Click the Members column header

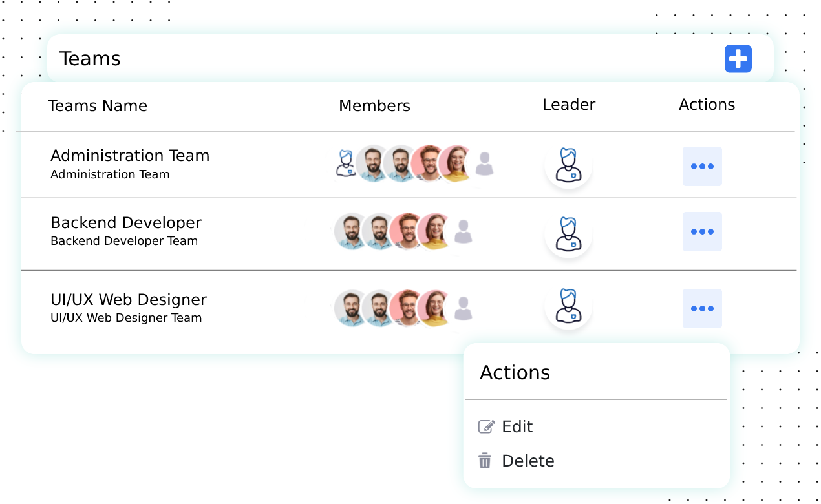point(374,105)
